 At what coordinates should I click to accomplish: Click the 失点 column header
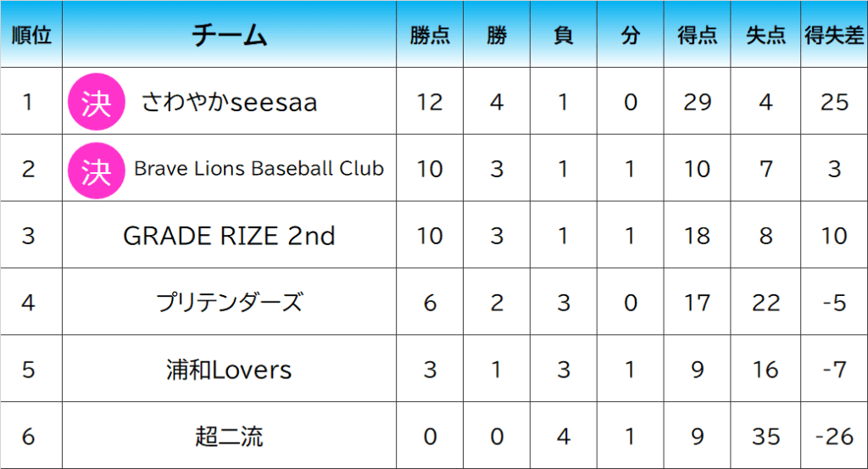[x=765, y=36]
